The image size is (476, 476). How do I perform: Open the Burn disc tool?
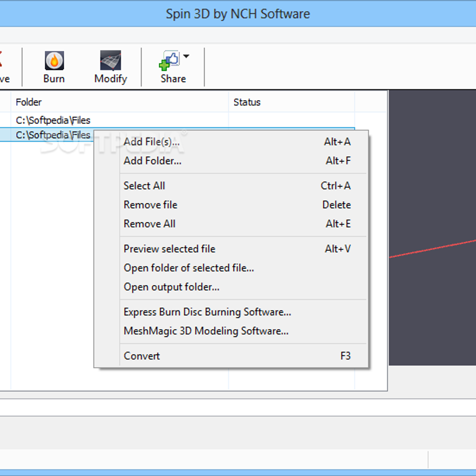(54, 67)
